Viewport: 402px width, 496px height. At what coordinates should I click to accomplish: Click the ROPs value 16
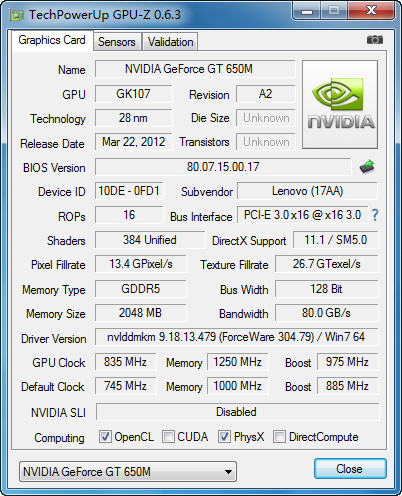click(129, 215)
